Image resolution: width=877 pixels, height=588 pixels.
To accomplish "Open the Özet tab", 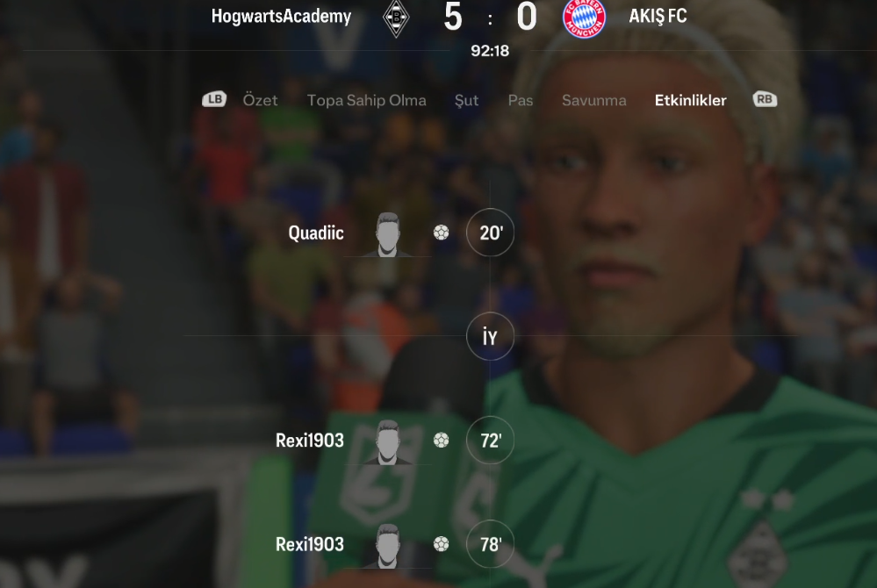I will tap(260, 101).
